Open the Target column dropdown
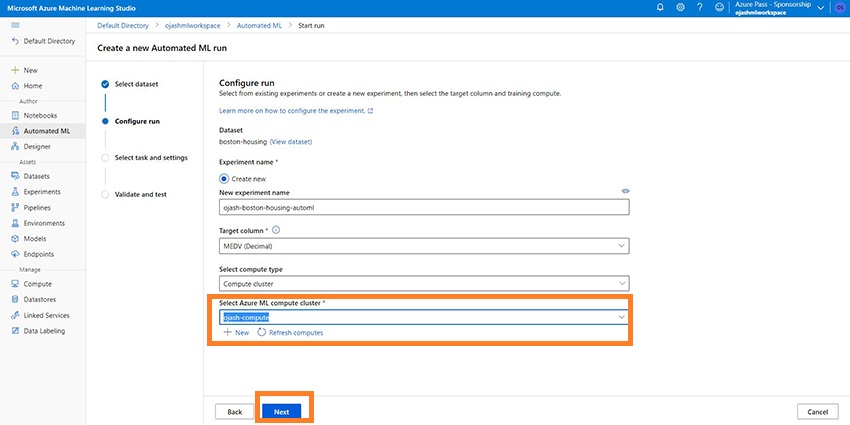Screen dimensions: 850x425 (x=424, y=246)
